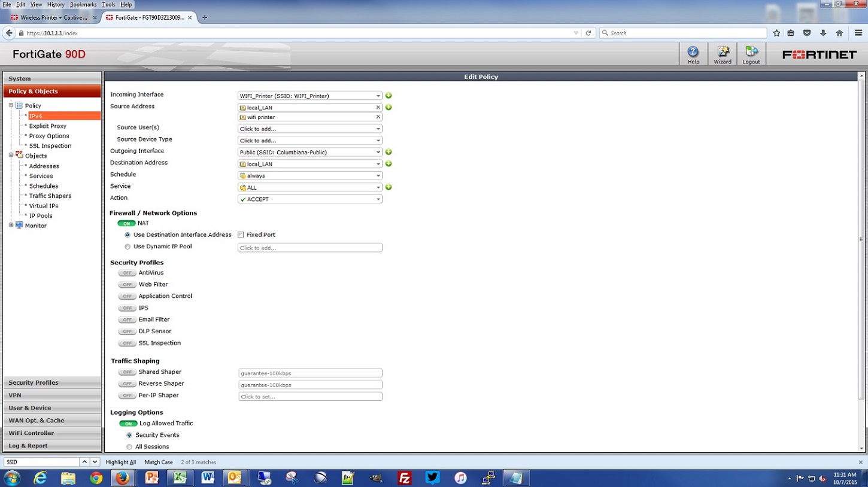Bookmark this page with the star

point(776,33)
